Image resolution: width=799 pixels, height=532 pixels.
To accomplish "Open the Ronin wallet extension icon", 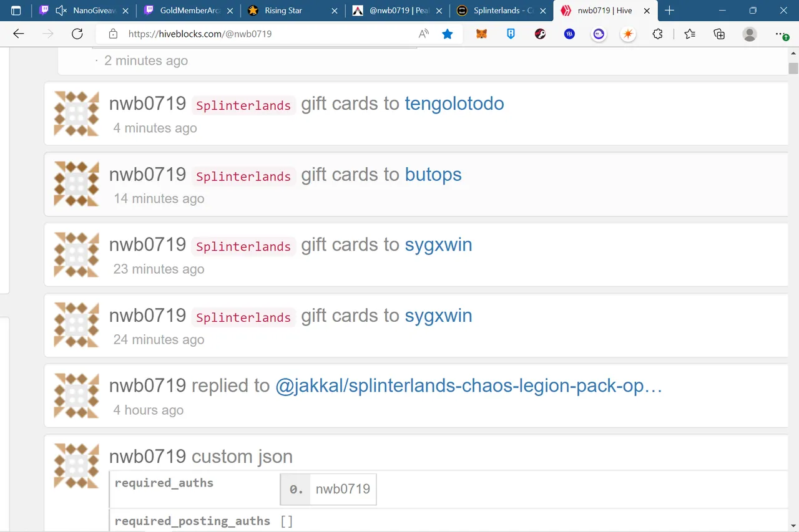I will 511,34.
